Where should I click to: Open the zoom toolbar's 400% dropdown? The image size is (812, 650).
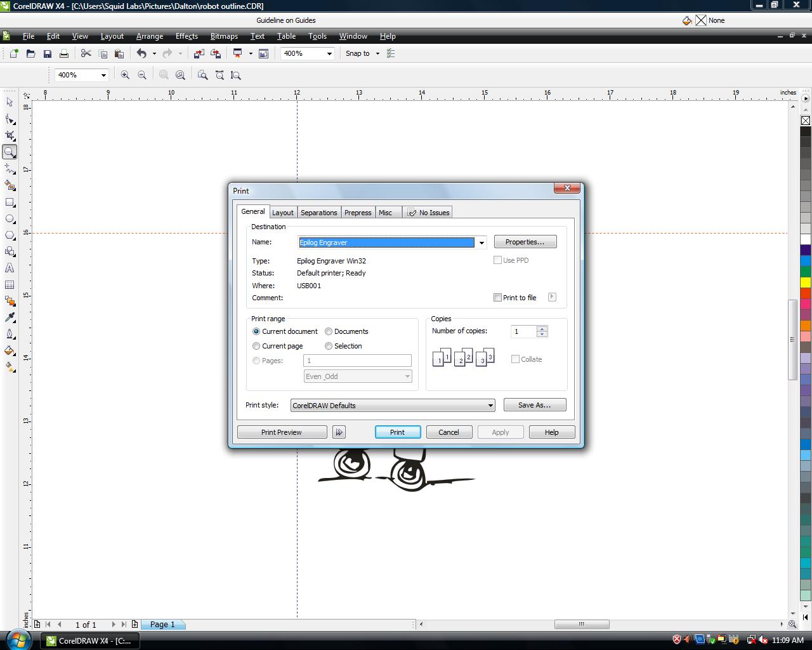[103, 75]
